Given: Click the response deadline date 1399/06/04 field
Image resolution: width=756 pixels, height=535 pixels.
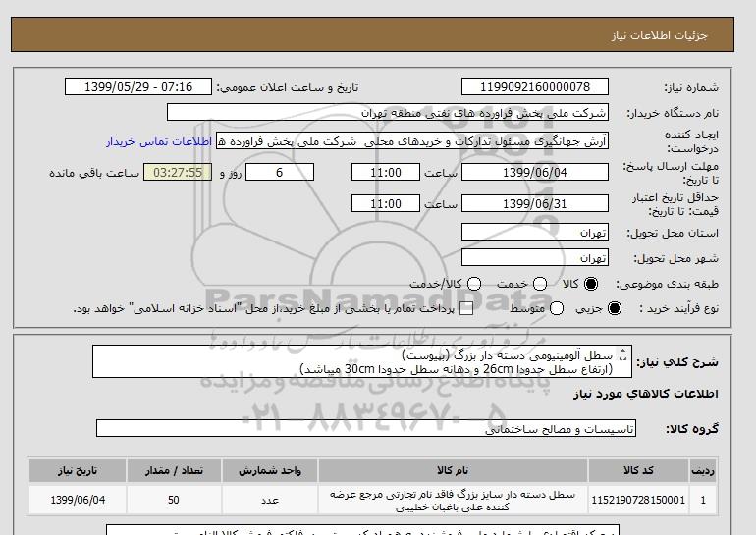Looking at the screenshot, I should click(x=535, y=172).
